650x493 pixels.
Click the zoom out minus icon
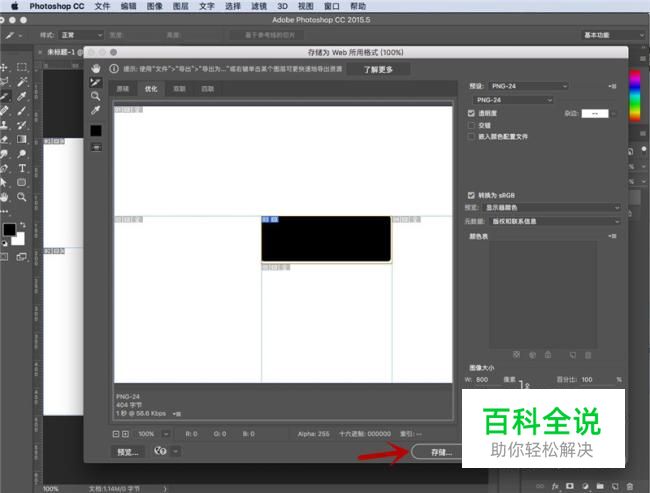(x=116, y=434)
